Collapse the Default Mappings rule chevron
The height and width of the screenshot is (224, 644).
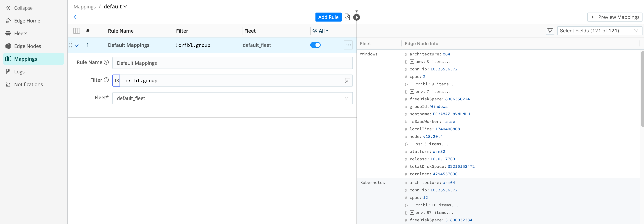77,45
